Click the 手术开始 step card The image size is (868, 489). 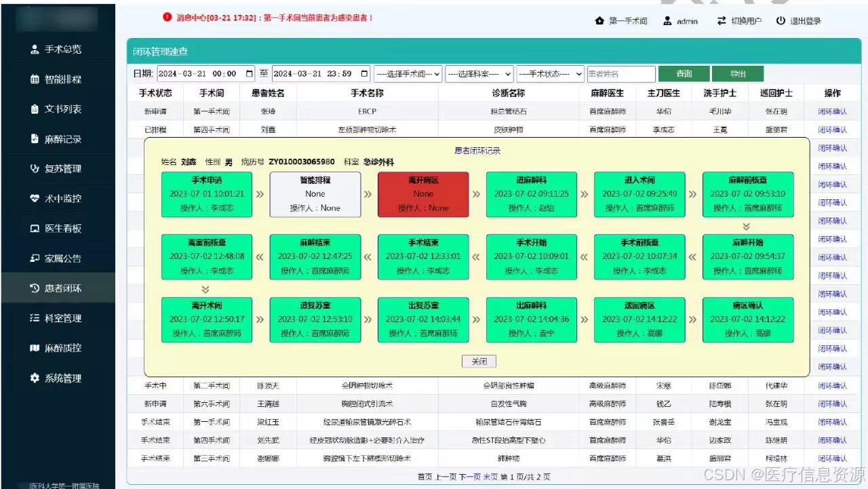pyautogui.click(x=531, y=257)
